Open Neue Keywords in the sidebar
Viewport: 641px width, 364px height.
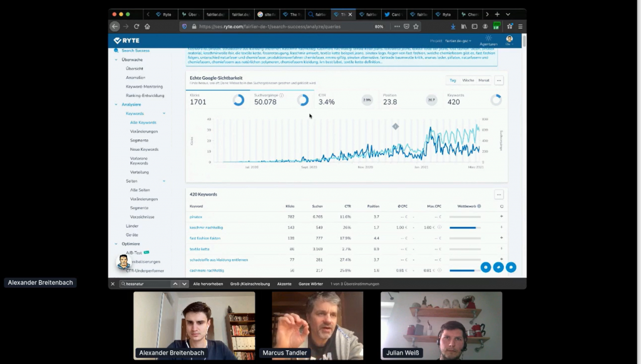coord(145,149)
